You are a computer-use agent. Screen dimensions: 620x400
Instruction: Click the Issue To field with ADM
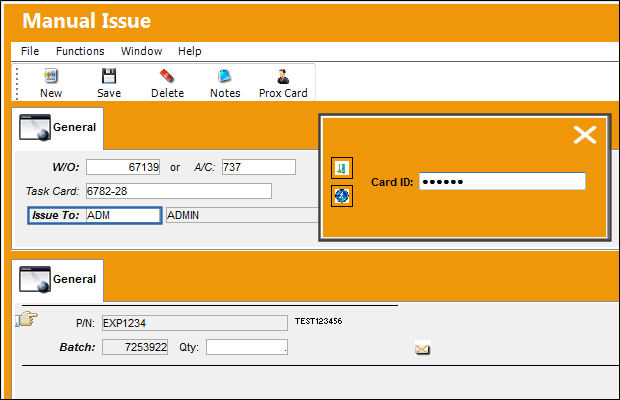coord(123,215)
